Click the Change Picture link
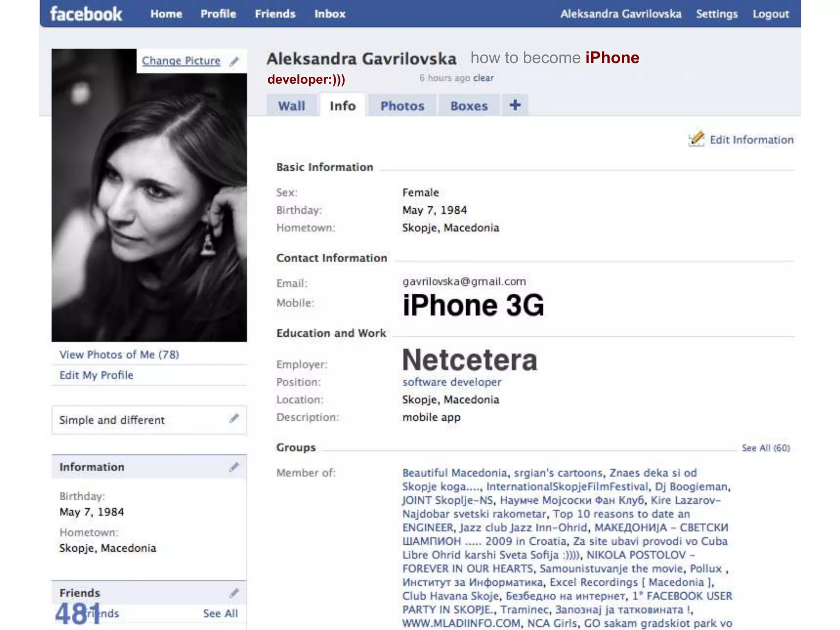The height and width of the screenshot is (630, 840). 181,61
